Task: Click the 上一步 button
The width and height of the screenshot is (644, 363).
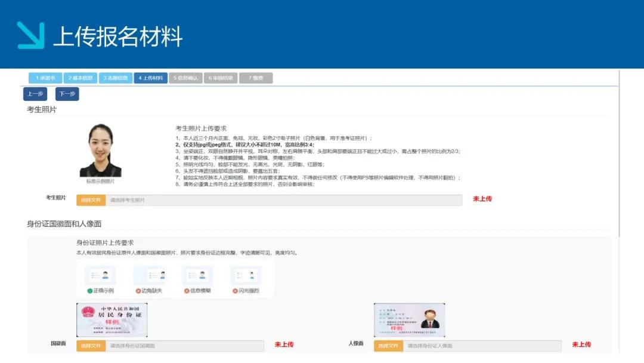Action: [x=35, y=94]
